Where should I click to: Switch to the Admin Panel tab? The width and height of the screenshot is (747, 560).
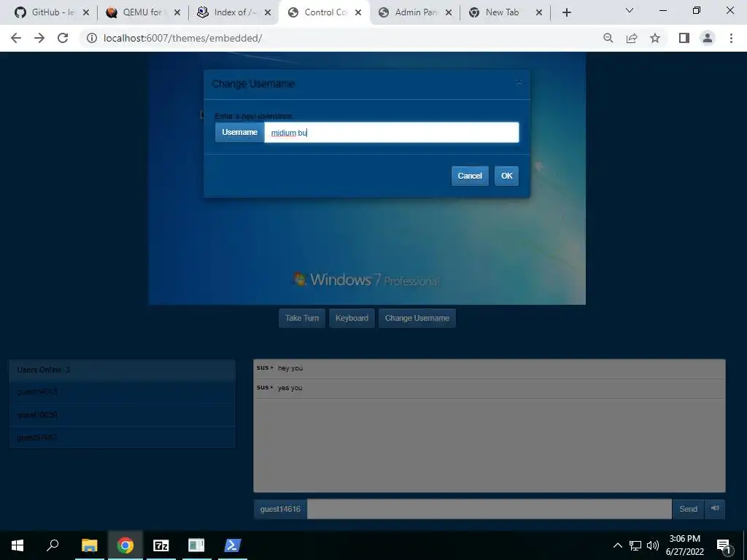coord(415,12)
